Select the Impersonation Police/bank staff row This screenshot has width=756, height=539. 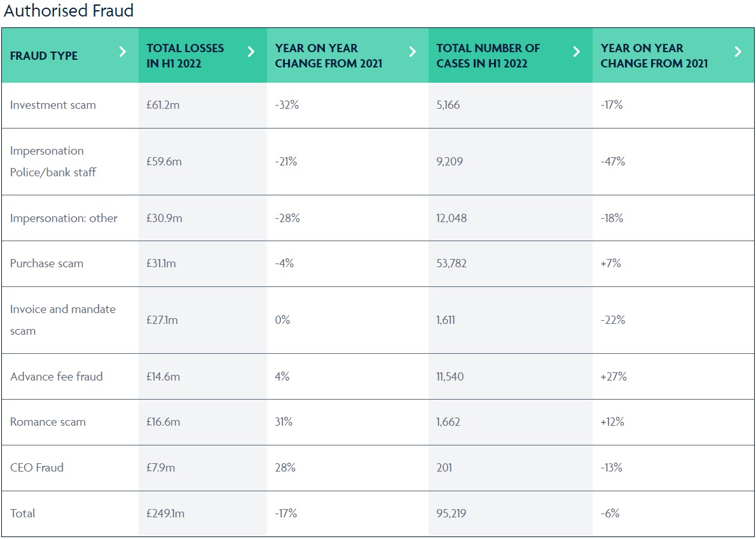point(53,162)
